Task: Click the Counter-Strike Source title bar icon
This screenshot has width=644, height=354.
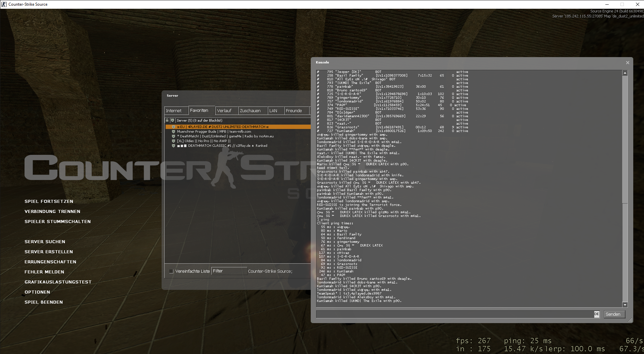Action: 4,4
